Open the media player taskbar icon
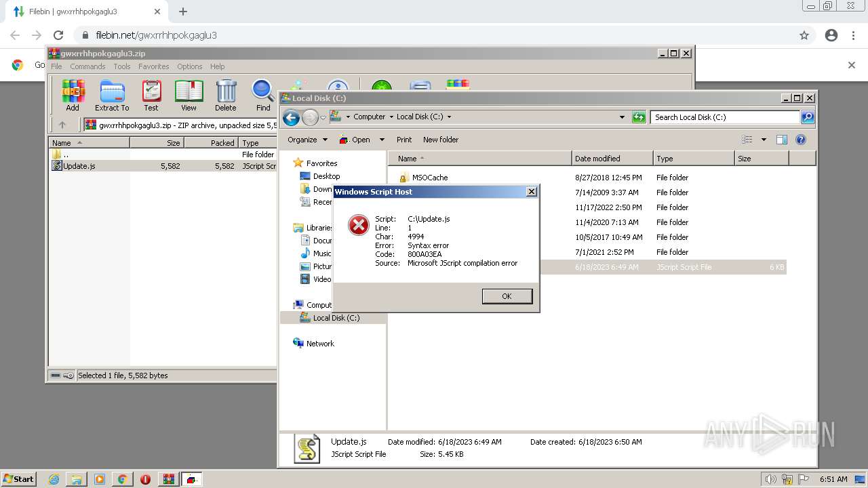 coord(100,479)
